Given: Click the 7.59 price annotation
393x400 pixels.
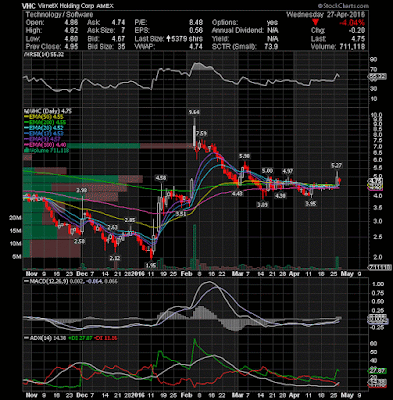Looking at the screenshot, I should 202,134.
